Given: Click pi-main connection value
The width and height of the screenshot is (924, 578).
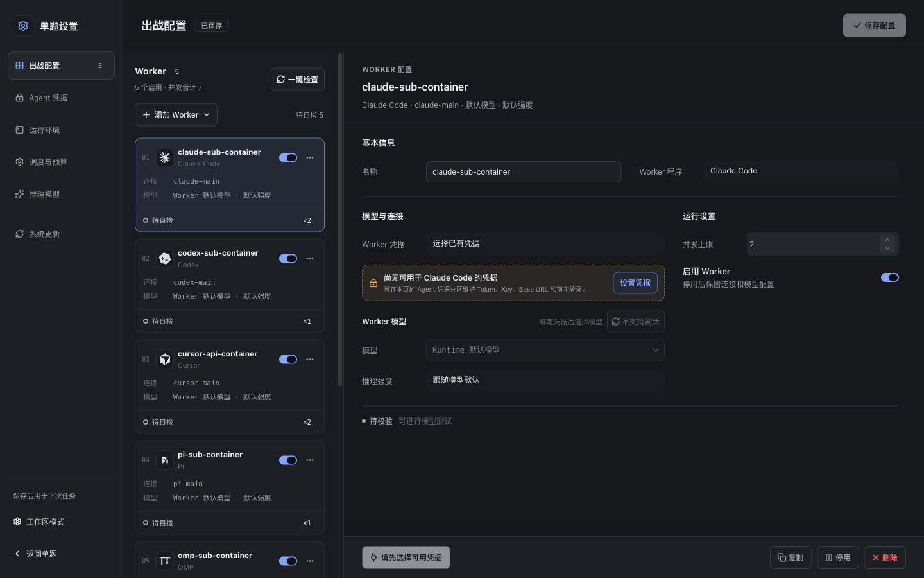Looking at the screenshot, I should point(188,484).
